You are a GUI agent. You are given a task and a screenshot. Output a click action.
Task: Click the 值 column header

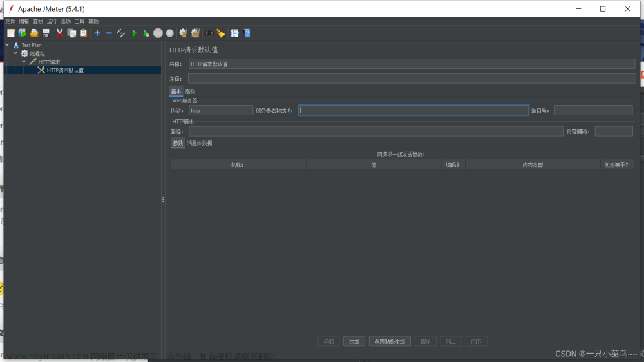[x=374, y=165]
